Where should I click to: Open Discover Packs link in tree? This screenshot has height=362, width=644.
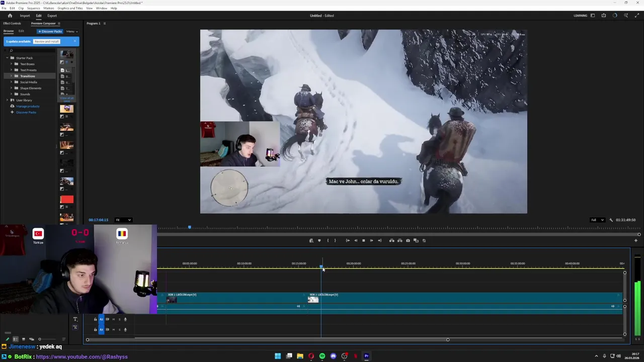point(26,112)
